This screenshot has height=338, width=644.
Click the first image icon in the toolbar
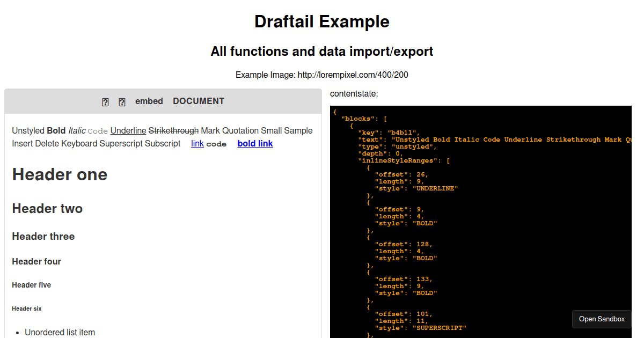pos(105,101)
